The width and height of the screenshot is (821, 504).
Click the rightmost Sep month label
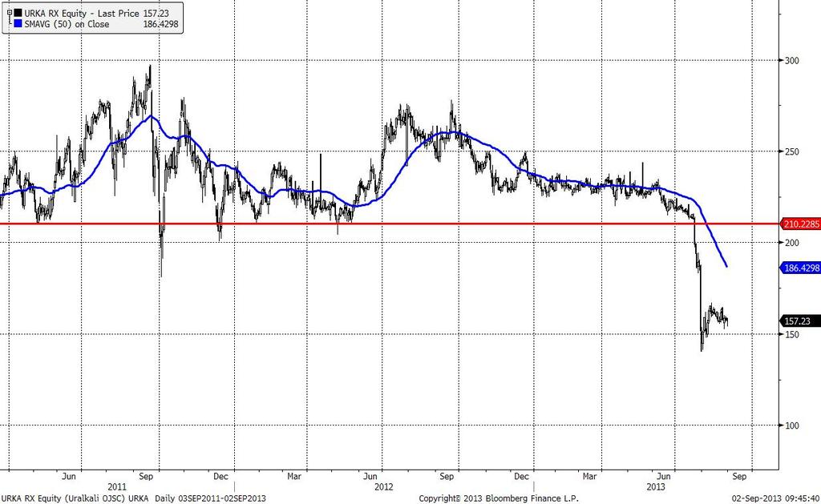pos(739,476)
